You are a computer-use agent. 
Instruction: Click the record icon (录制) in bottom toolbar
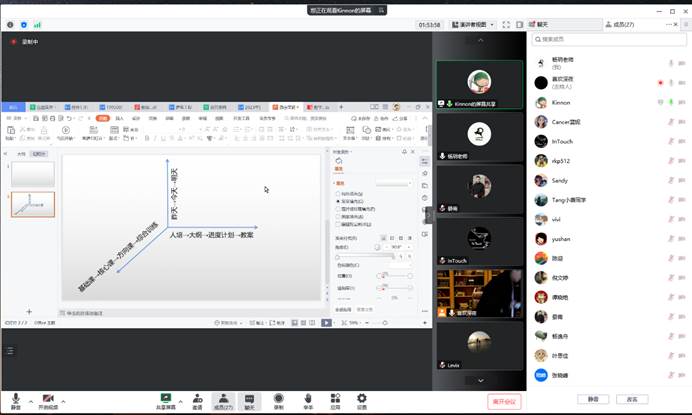coord(278,398)
